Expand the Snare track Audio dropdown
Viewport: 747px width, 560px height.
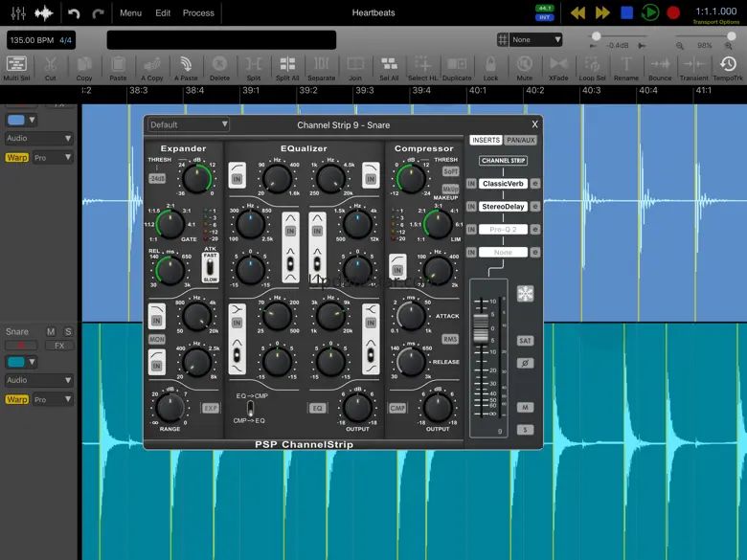pyautogui.click(x=39, y=380)
